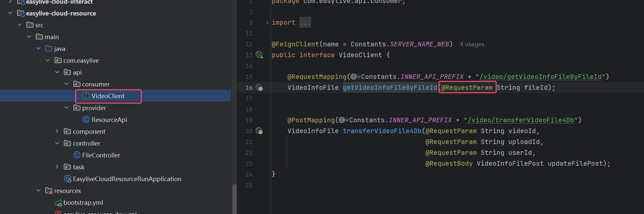Click the com.easylive package icon
Image resolution: width=644 pixels, height=214 pixels.
(x=58, y=60)
